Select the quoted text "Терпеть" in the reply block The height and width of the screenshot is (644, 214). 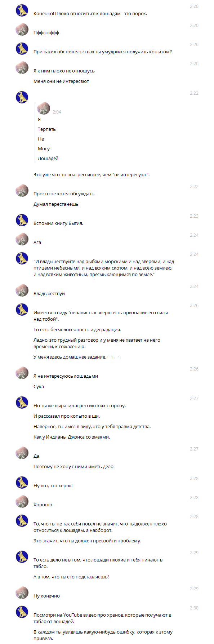[x=47, y=129]
